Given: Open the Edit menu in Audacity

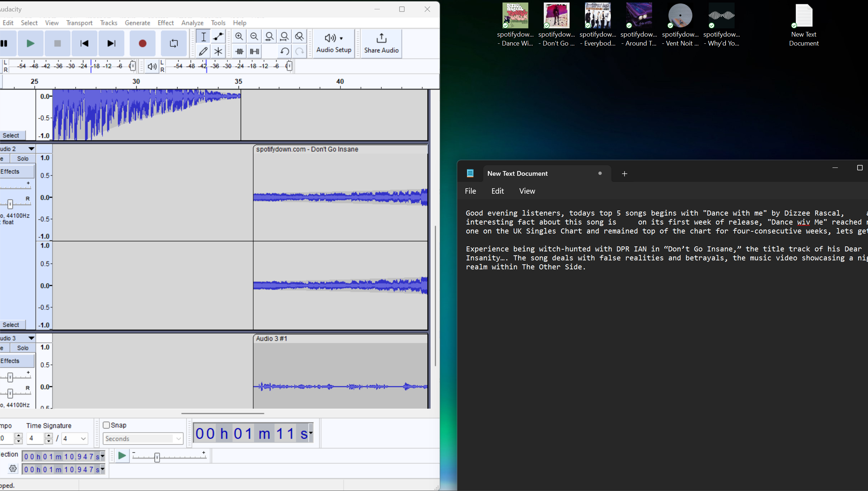Looking at the screenshot, I should (x=8, y=23).
